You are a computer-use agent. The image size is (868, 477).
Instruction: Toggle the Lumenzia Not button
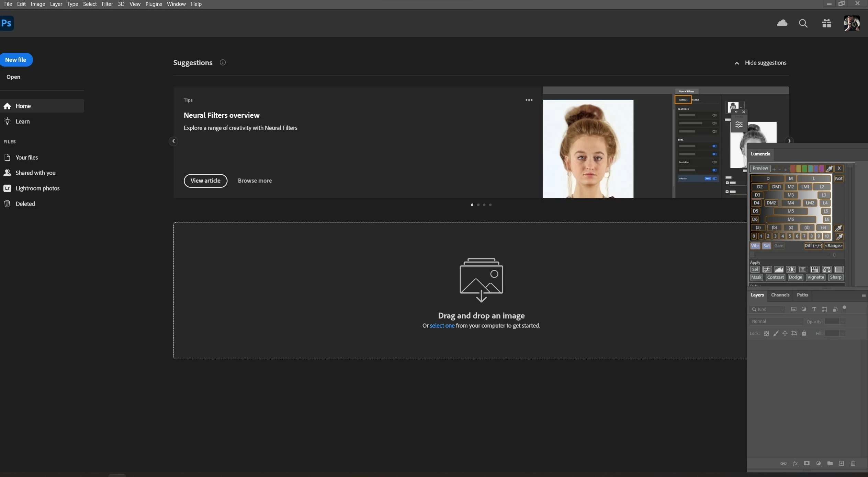[838, 178]
